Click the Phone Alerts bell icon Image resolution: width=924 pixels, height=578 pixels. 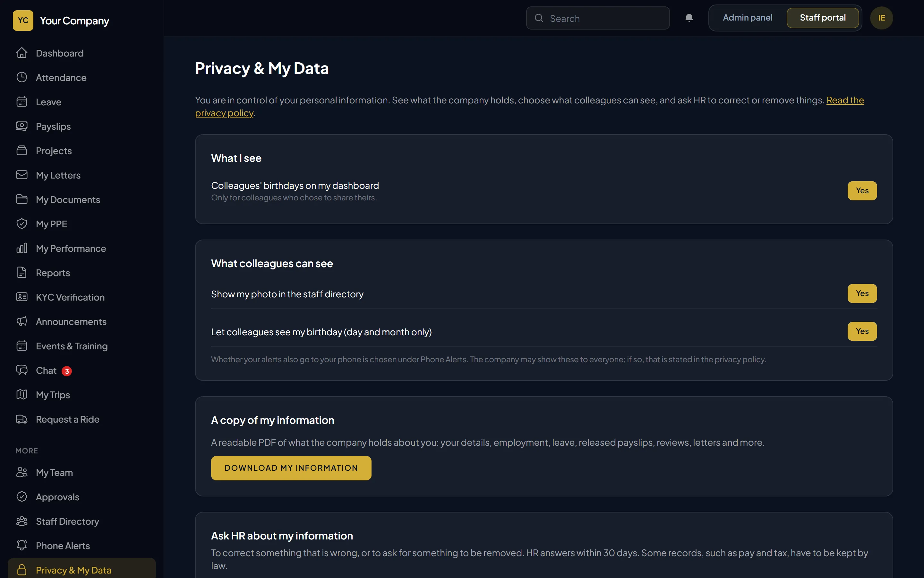pyautogui.click(x=22, y=546)
